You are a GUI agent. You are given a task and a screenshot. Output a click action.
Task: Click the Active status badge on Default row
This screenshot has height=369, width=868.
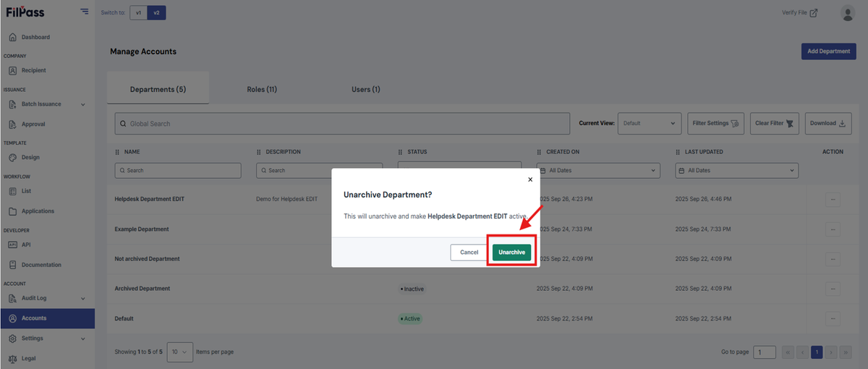point(410,318)
